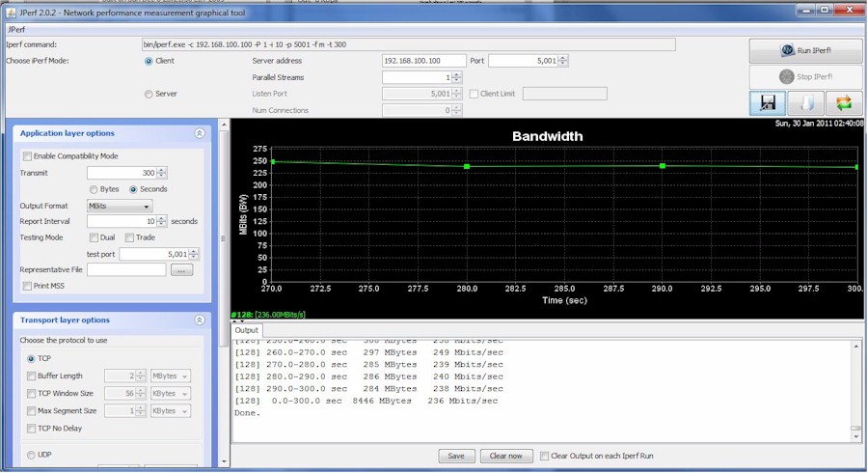The width and height of the screenshot is (868, 473).
Task: Click the Transmit value field
Action: pyautogui.click(x=122, y=173)
